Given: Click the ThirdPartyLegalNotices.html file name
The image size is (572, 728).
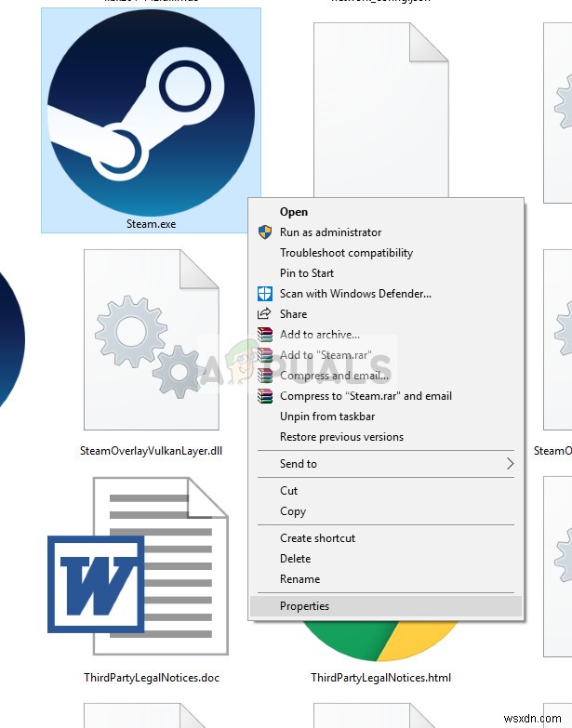Looking at the screenshot, I should pyautogui.click(x=380, y=678).
